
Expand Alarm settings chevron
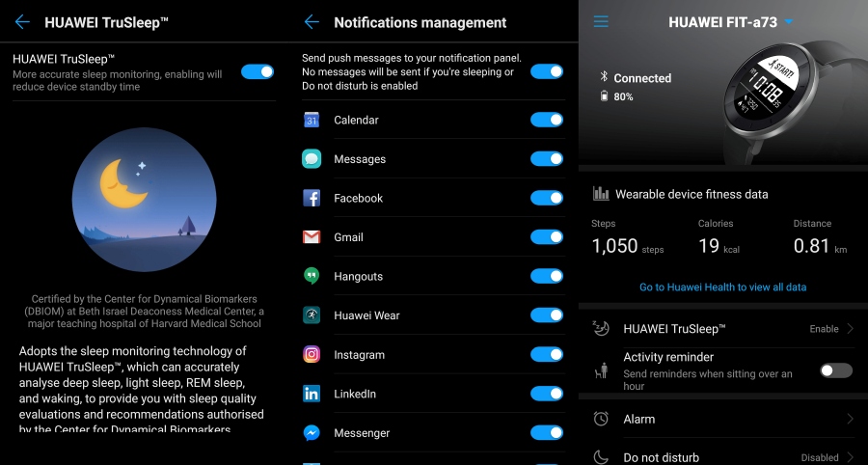pyautogui.click(x=850, y=419)
